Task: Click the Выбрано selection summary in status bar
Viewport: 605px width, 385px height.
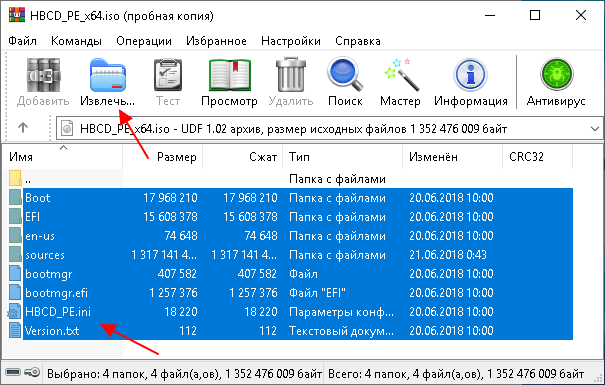Action: (184, 373)
